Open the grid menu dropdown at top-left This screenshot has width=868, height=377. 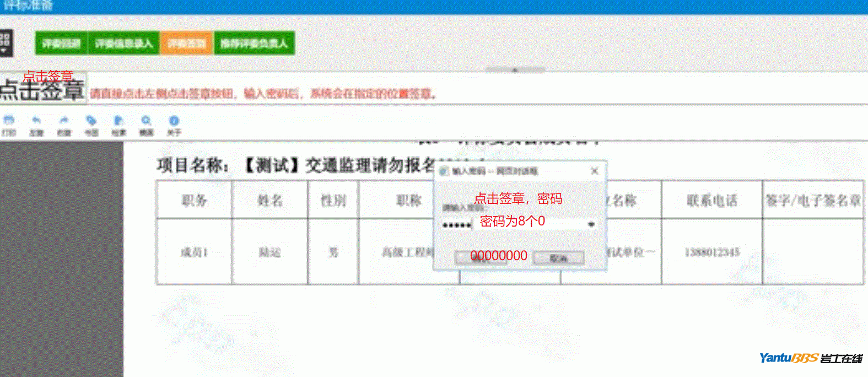click(5, 43)
